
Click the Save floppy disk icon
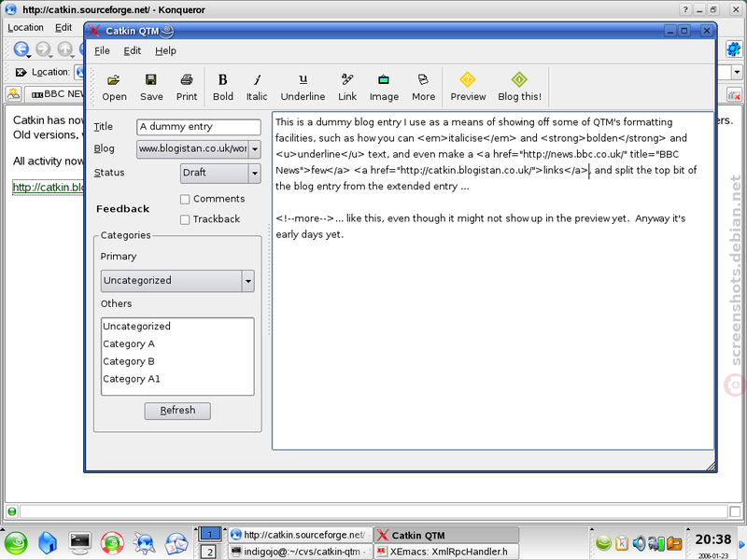point(151,79)
